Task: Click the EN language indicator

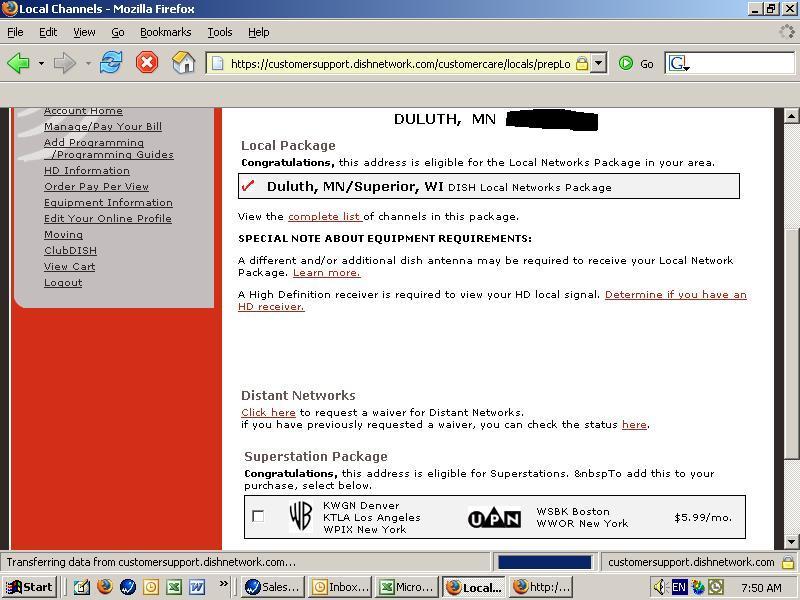Action: coord(679,587)
